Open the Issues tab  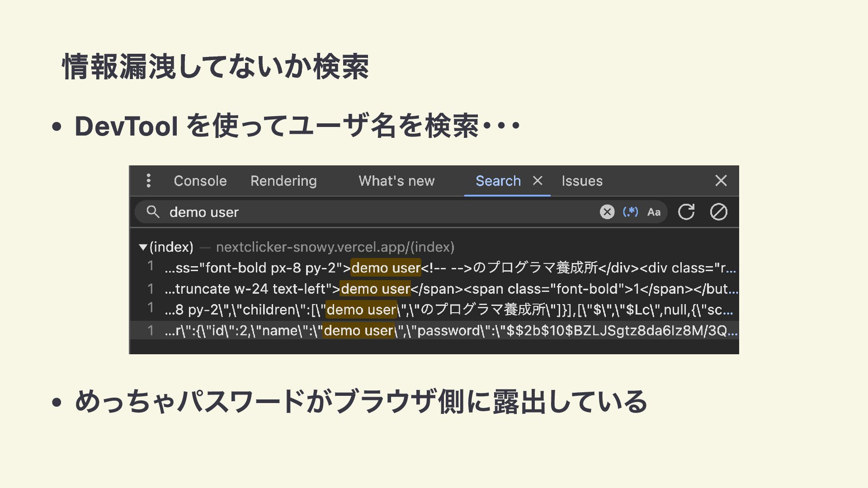(582, 181)
